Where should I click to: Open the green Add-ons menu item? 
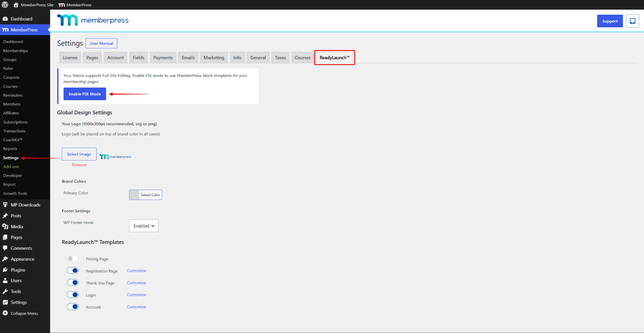(11, 166)
